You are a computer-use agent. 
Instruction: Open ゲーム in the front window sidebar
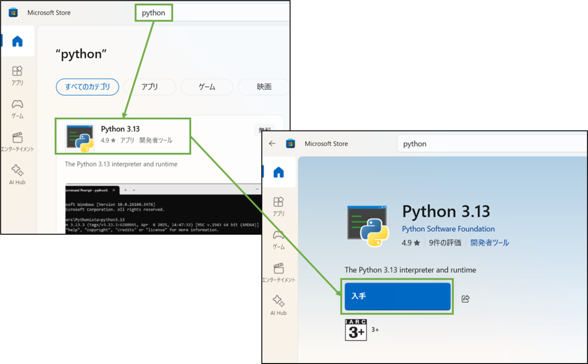coord(279,240)
